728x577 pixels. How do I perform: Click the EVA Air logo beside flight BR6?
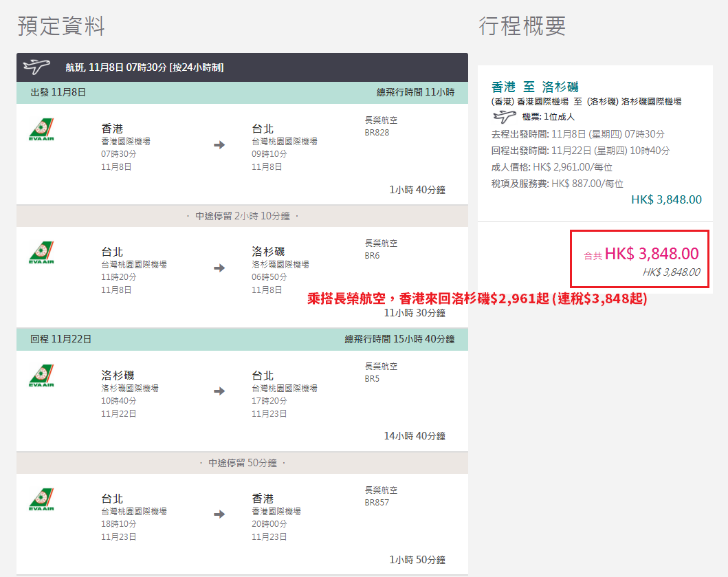(x=41, y=252)
